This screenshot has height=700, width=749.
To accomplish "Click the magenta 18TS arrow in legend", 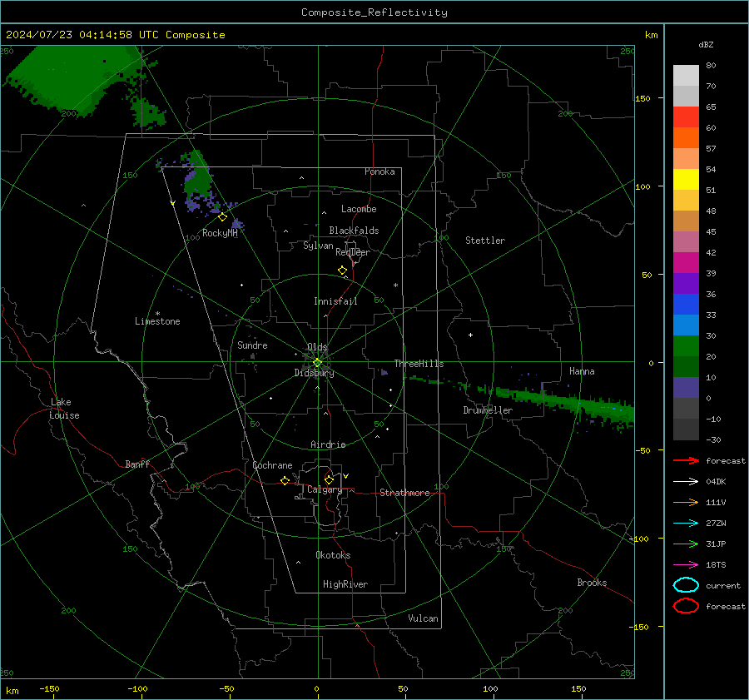I will 686,565.
